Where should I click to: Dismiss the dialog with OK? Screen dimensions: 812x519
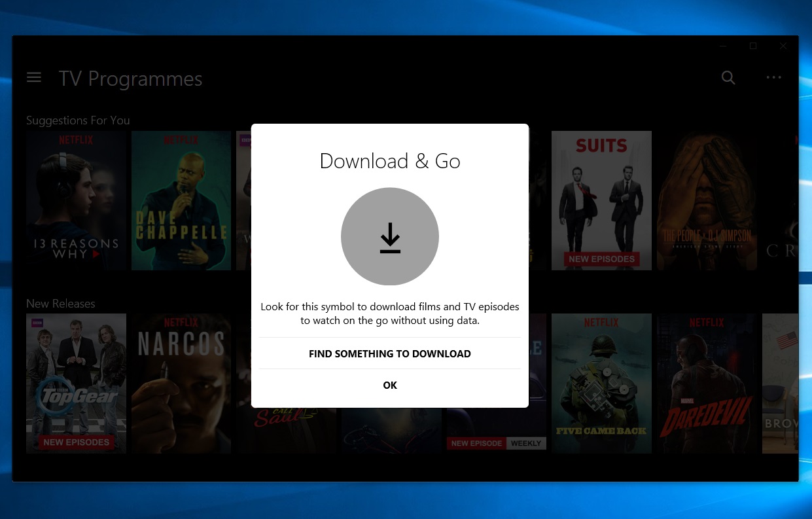click(x=390, y=385)
